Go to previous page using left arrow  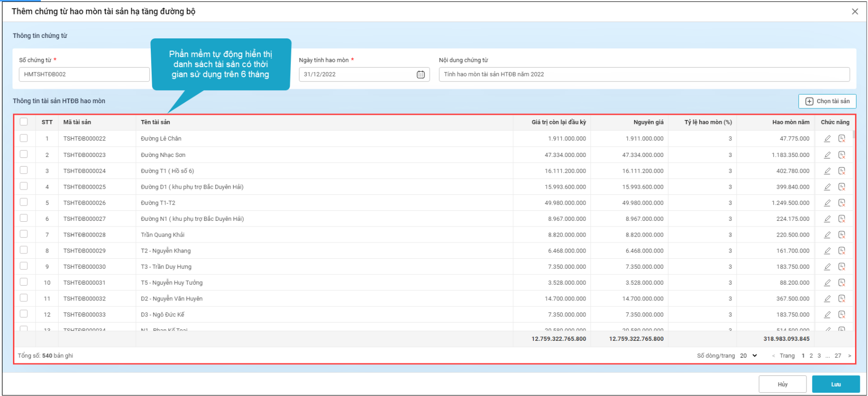[773, 356]
